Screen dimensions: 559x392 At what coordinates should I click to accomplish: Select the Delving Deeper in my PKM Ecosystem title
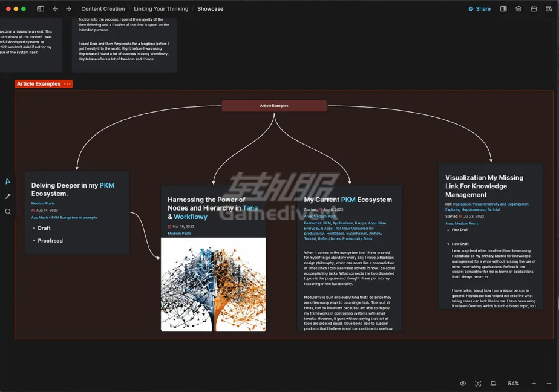click(x=73, y=189)
